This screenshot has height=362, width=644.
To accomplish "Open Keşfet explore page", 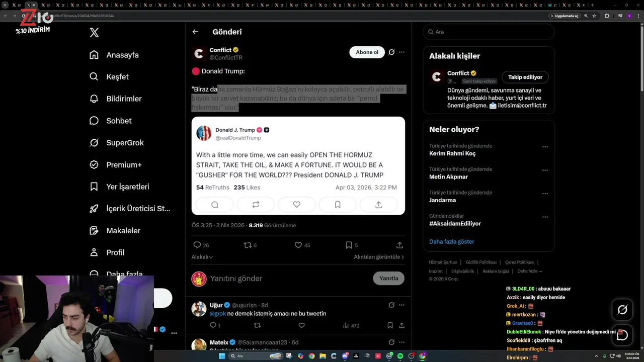I will [109, 77].
